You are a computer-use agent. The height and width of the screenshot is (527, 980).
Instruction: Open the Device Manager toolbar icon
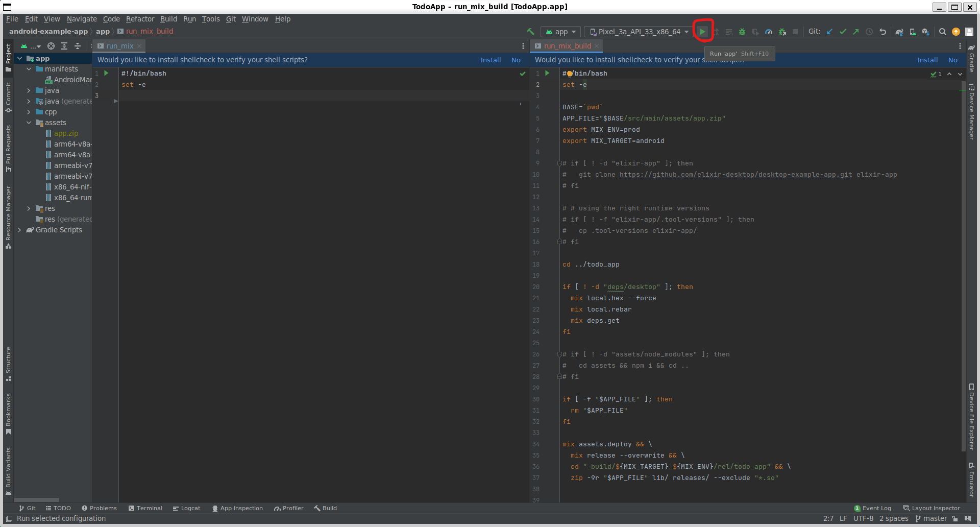point(913,32)
